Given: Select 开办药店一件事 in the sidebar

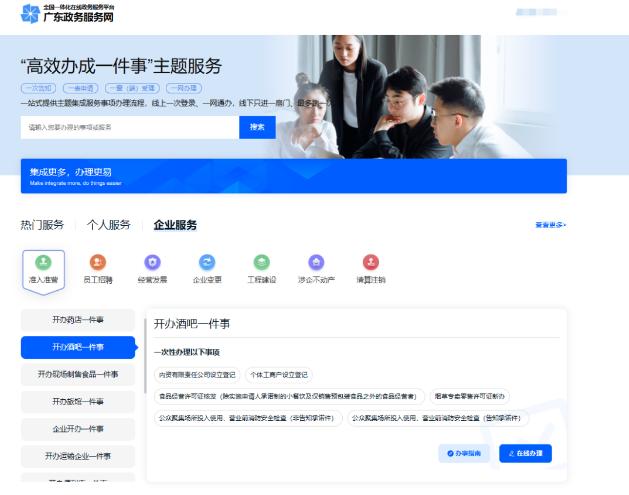Looking at the screenshot, I should click(78, 320).
